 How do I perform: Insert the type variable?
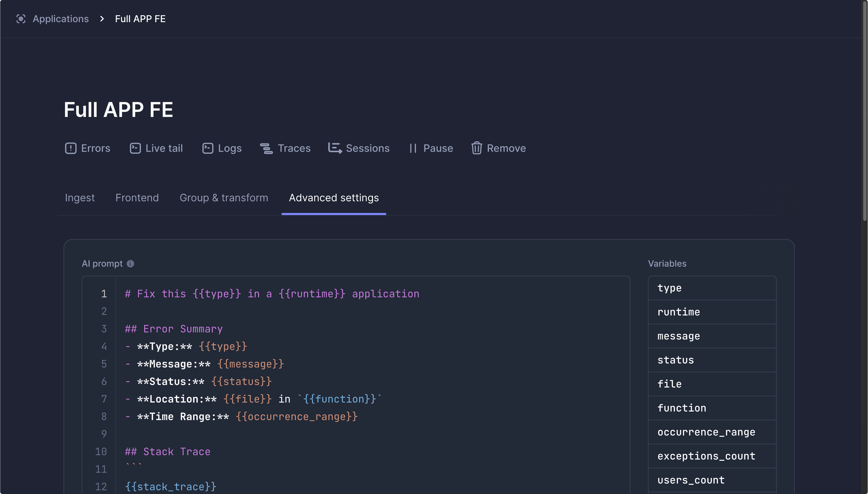click(x=712, y=288)
